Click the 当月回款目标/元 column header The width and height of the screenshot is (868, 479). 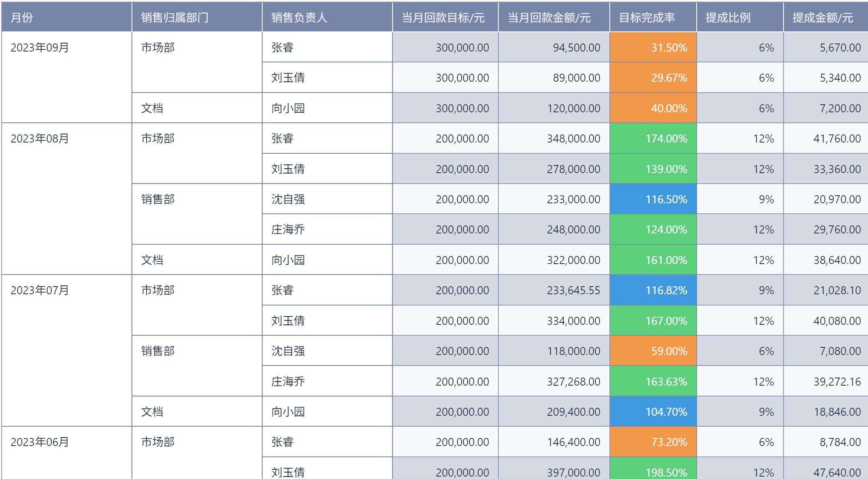443,17
